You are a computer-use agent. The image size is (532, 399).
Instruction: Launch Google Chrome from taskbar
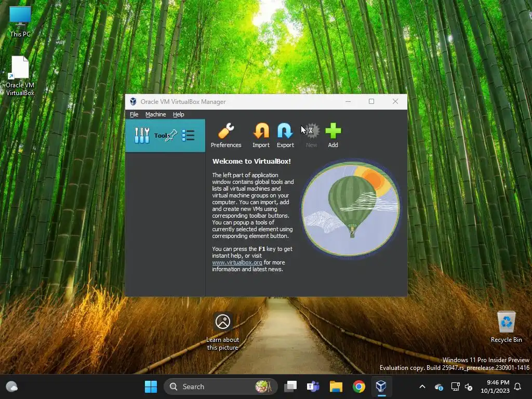(358, 387)
